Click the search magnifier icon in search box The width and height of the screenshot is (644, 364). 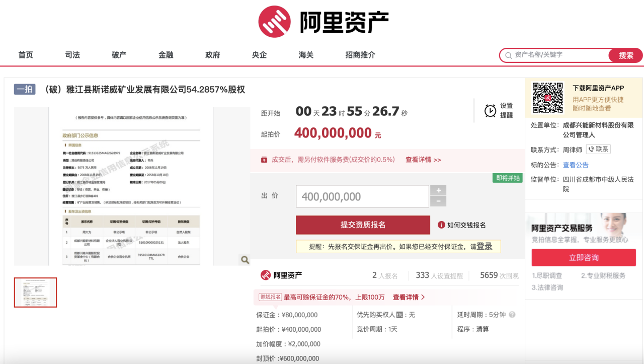click(508, 55)
